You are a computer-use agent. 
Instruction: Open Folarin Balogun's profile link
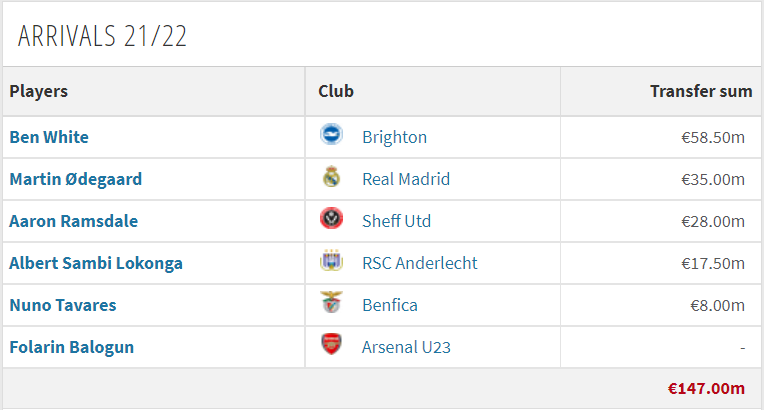click(x=72, y=347)
